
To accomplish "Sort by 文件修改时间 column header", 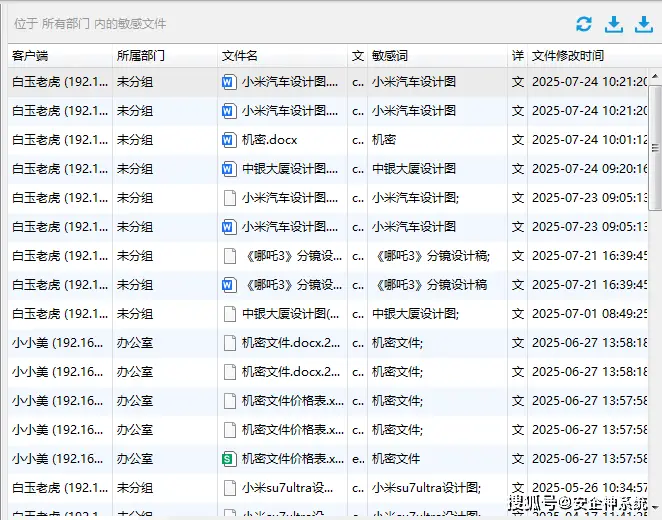I will click(568, 56).
